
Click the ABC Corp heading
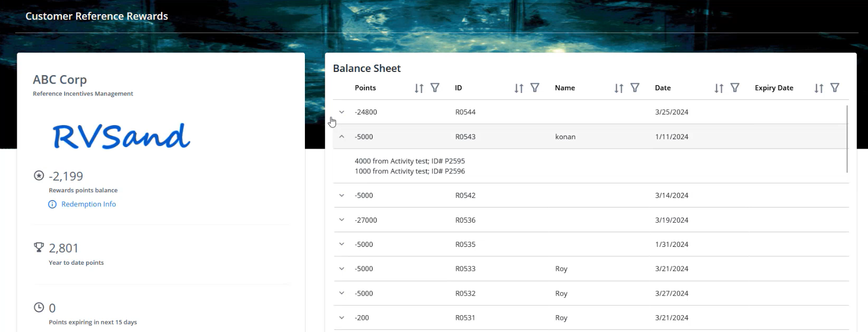[x=60, y=80]
